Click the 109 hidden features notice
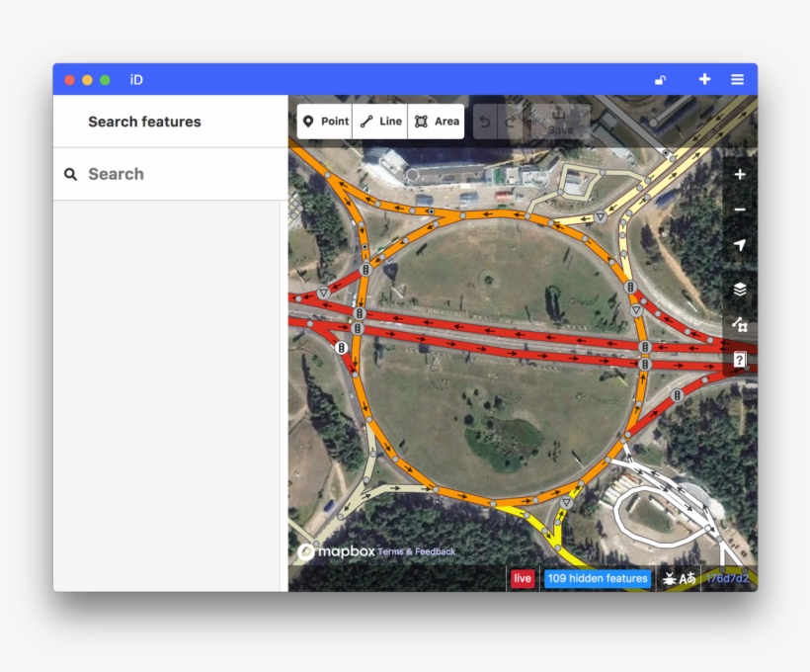 (598, 579)
